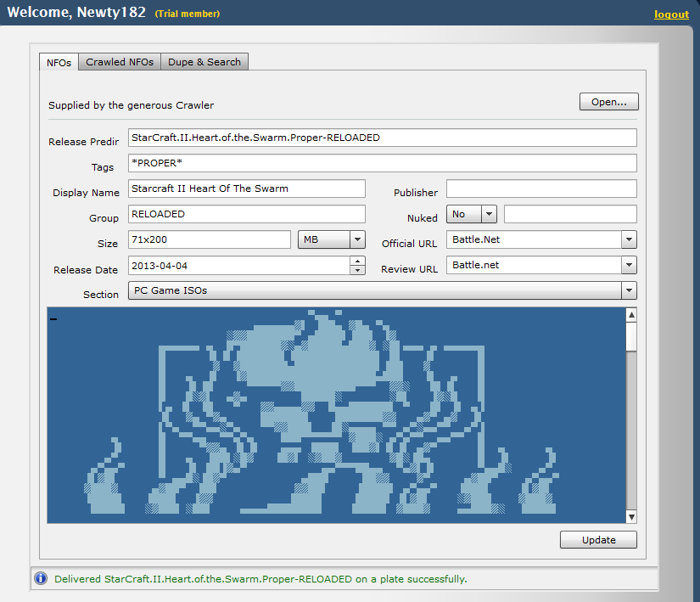Click the NFO viewer scrollbar thumb

click(631, 336)
